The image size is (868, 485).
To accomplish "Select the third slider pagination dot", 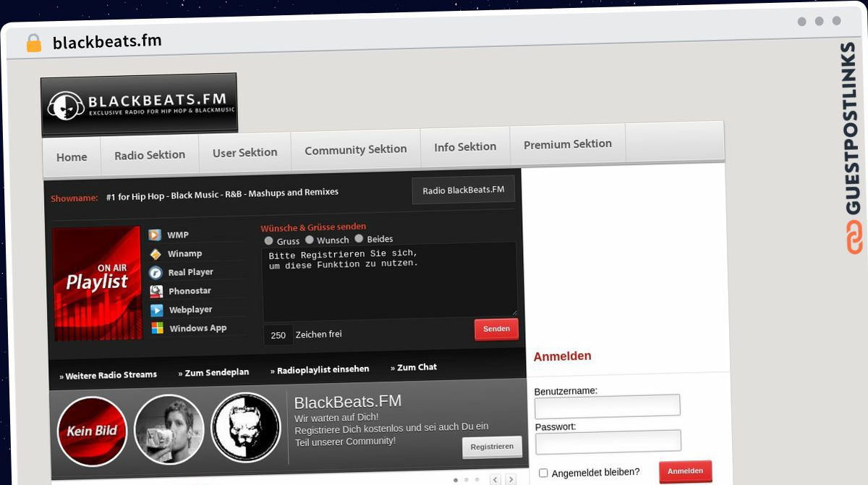I will tap(477, 480).
